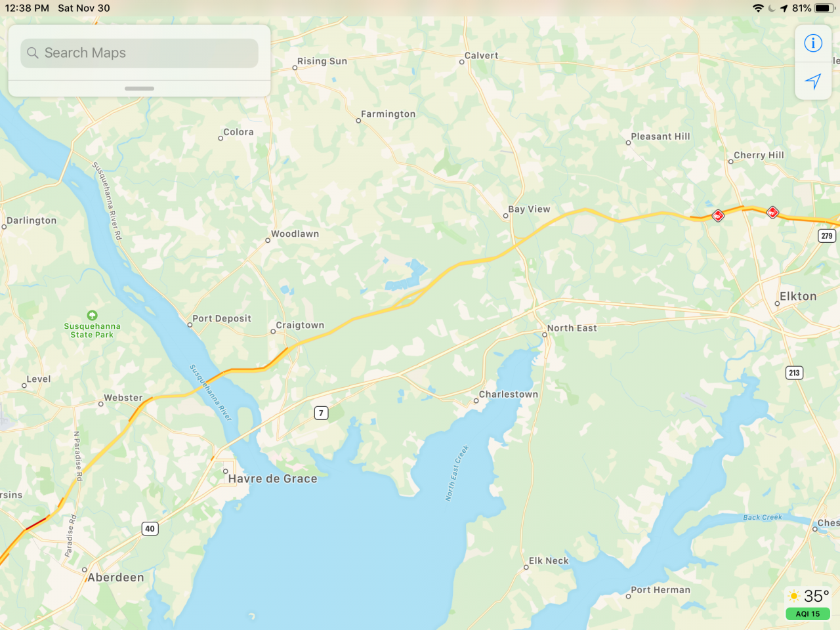The image size is (840, 630).
Task: Click the Search Maps input field
Action: tap(139, 52)
